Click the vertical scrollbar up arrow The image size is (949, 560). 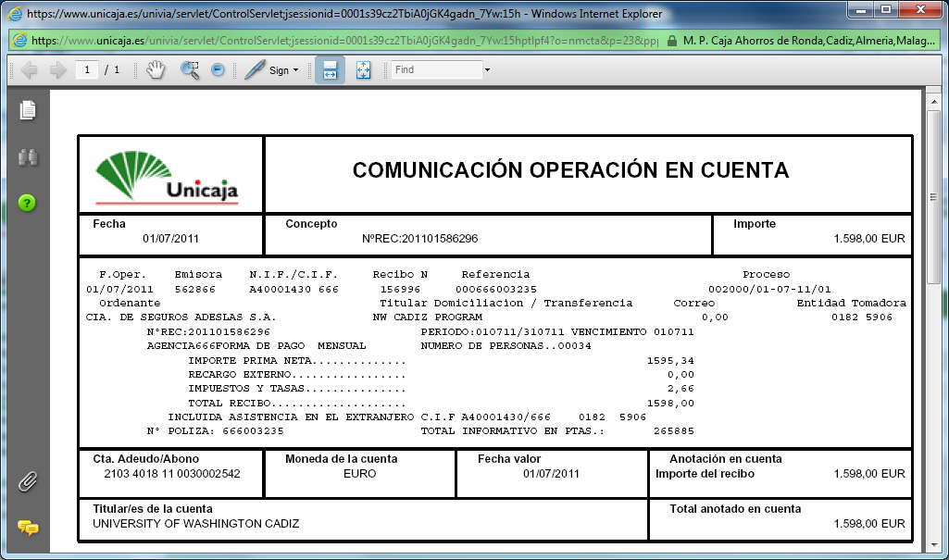click(x=934, y=102)
